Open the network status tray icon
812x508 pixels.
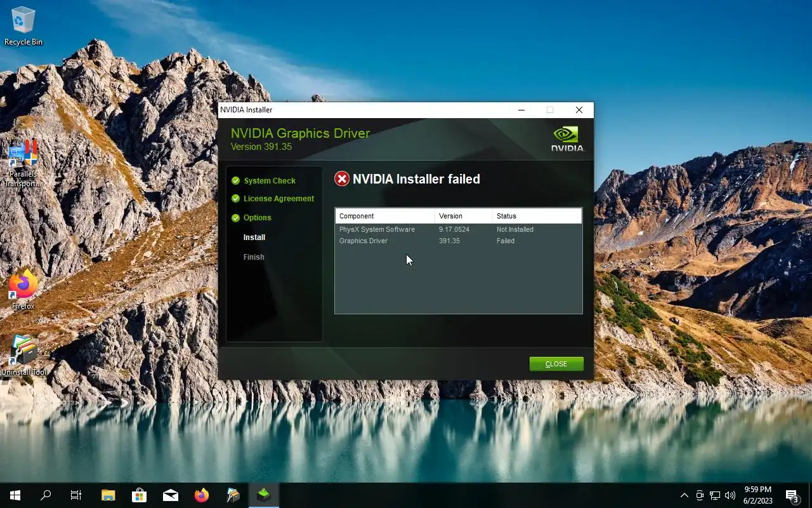point(715,495)
